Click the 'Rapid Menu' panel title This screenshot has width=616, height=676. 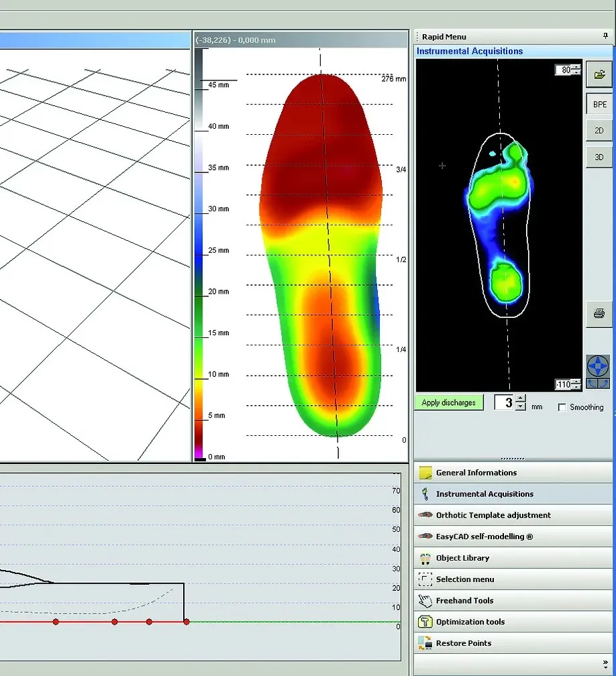tap(444, 37)
